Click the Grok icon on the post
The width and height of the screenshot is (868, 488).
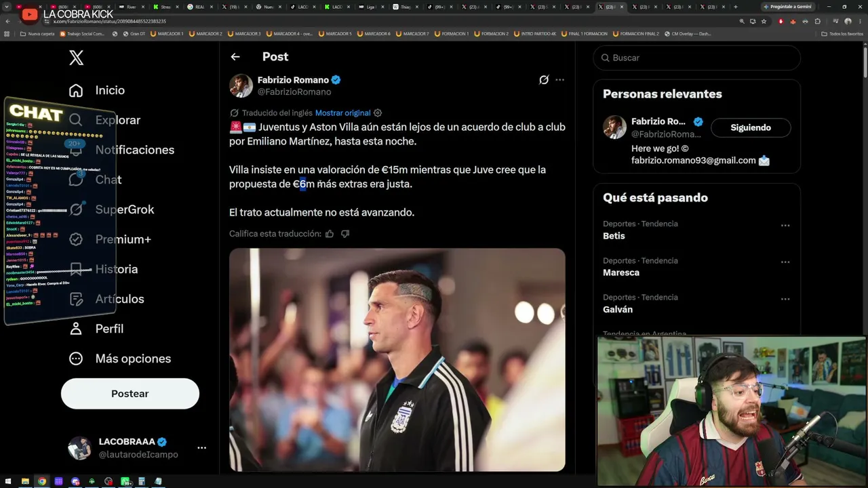point(543,80)
